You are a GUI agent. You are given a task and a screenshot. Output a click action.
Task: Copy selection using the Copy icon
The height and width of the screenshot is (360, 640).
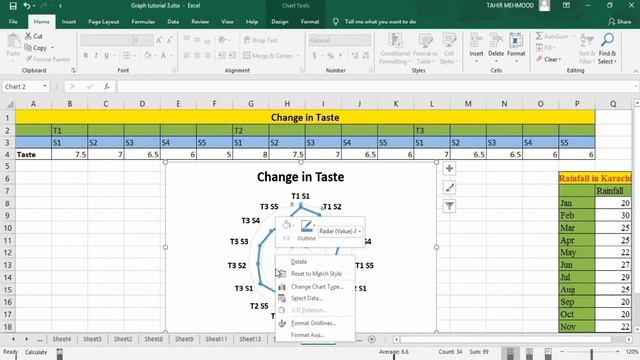[x=36, y=48]
